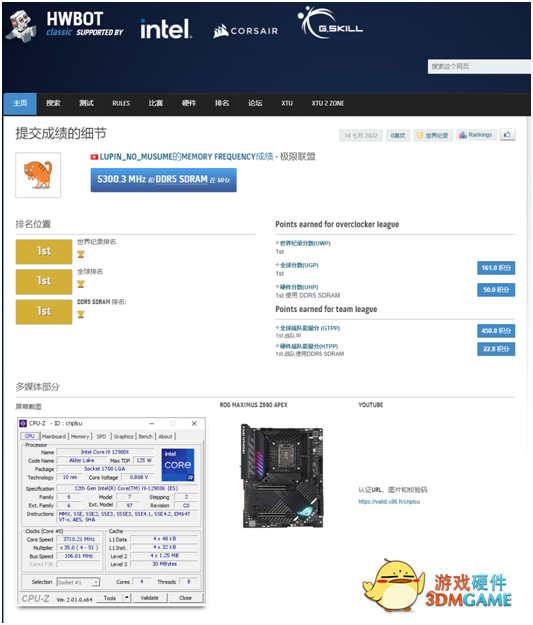This screenshot has width=533, height=625.
Task: Open 全球战队能量分 (GTPP) link
Action: (308, 328)
